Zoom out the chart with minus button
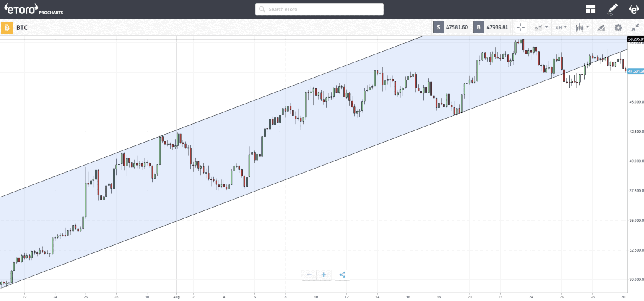The width and height of the screenshot is (644, 301). tap(309, 275)
